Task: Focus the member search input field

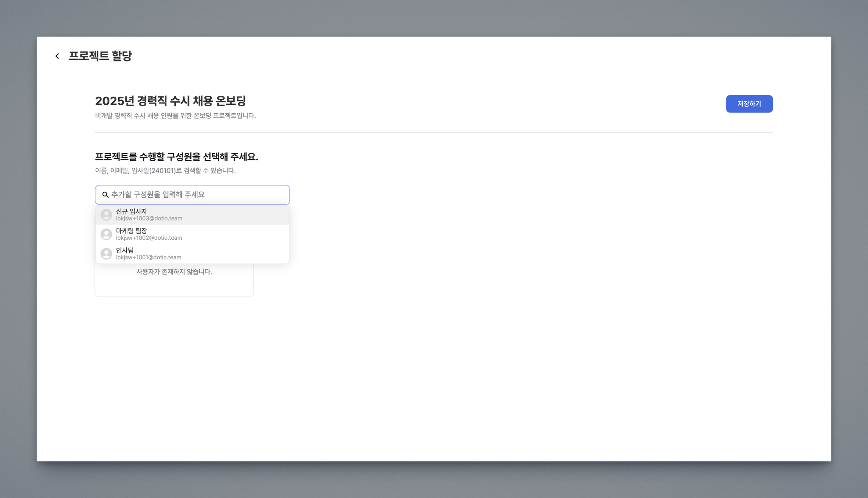Action: [x=192, y=195]
